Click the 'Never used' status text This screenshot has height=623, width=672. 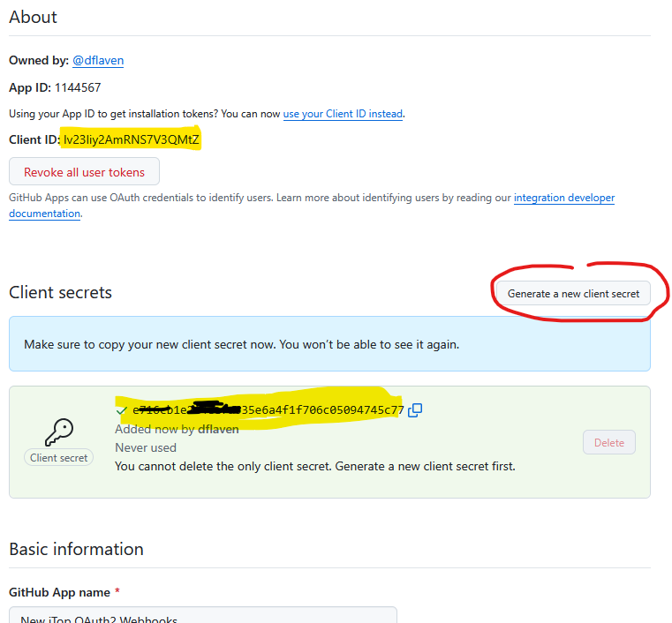tap(146, 447)
